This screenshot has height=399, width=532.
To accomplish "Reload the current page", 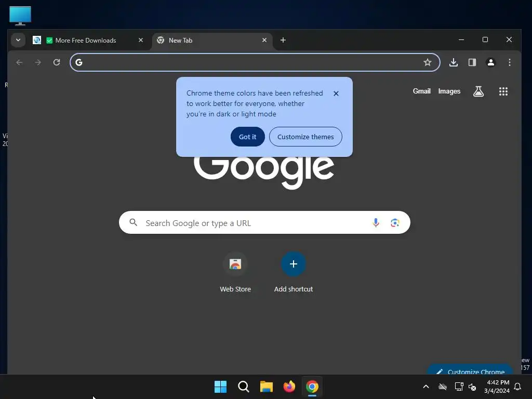I will click(57, 62).
